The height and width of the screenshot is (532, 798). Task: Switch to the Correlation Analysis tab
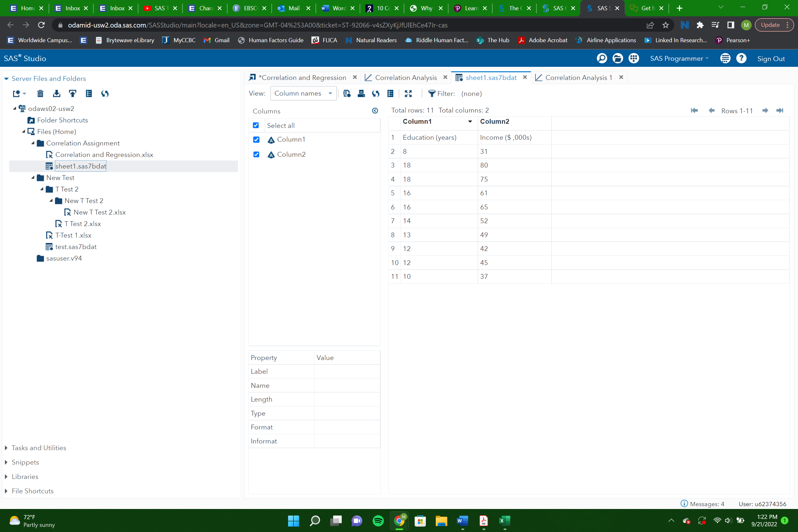coord(405,77)
